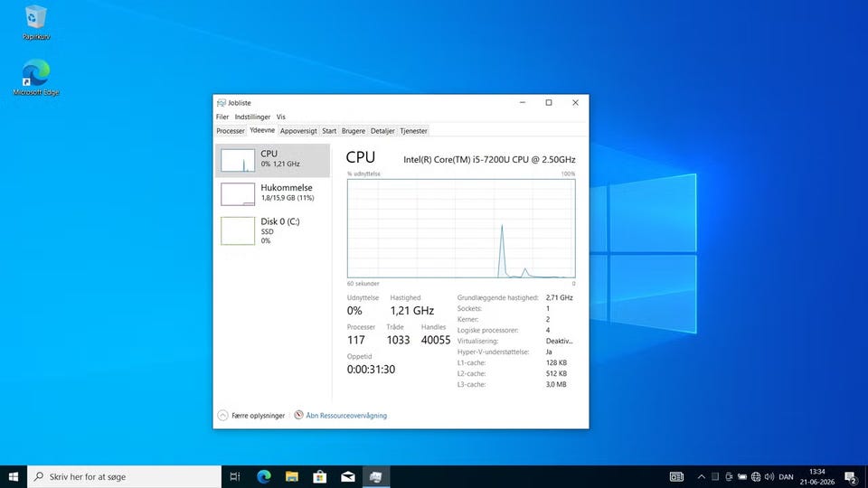The image size is (868, 488).
Task: Click the Handles count 40055
Action: pyautogui.click(x=436, y=340)
